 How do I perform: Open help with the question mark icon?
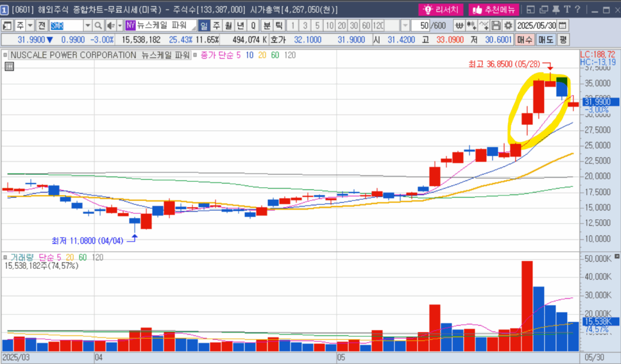coord(577,10)
